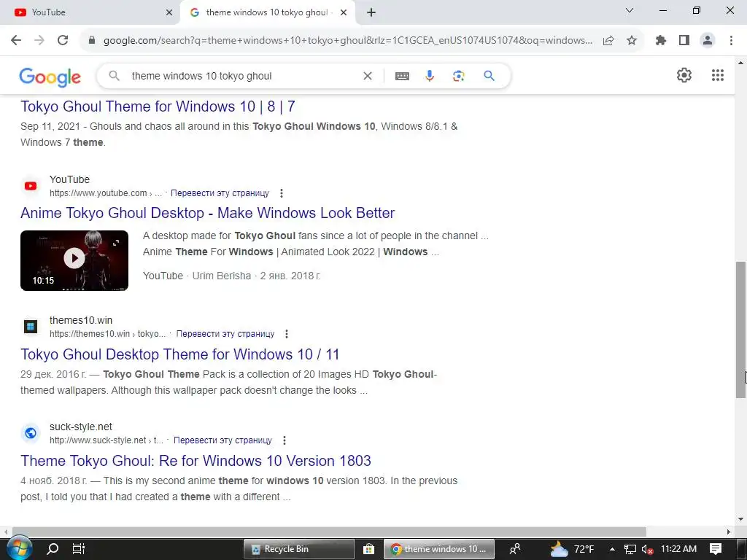
Task: Go to Google homepage via logo
Action: tap(50, 77)
